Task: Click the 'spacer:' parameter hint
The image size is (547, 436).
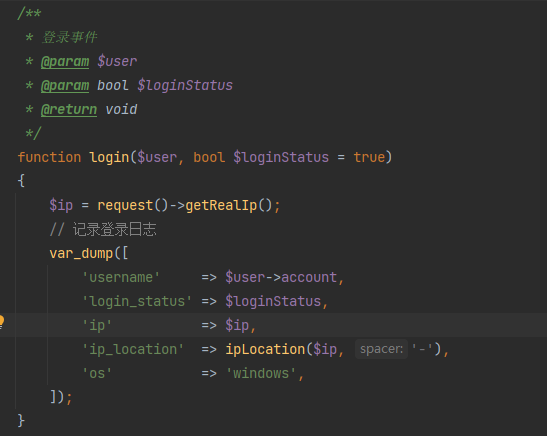Action: (x=381, y=349)
